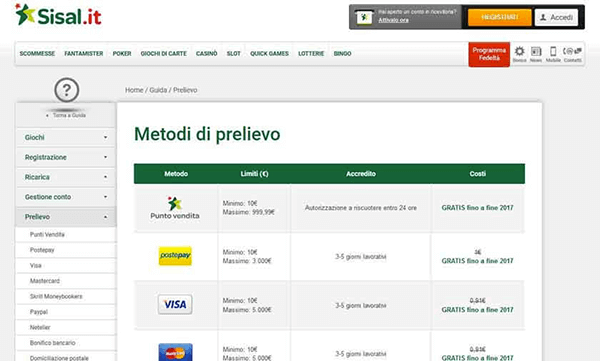Click the VISA logo in table

175,304
